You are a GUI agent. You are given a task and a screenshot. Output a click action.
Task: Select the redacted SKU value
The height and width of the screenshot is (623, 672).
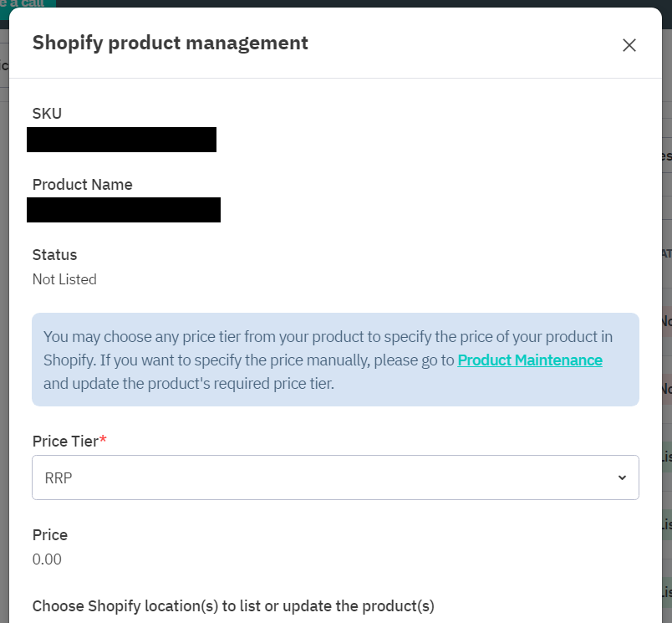(122, 140)
